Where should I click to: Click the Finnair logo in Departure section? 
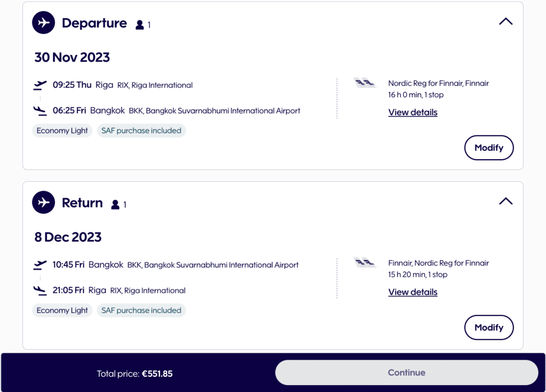365,83
